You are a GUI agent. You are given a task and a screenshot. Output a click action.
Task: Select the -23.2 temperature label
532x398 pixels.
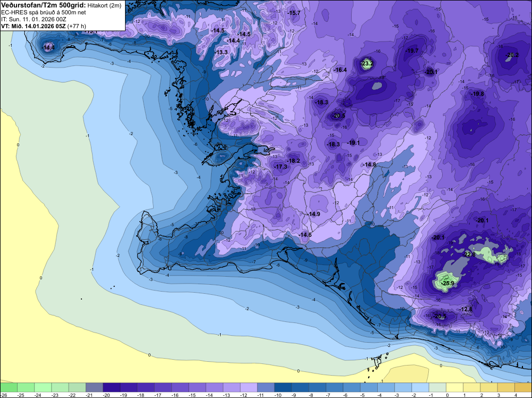click(367, 63)
